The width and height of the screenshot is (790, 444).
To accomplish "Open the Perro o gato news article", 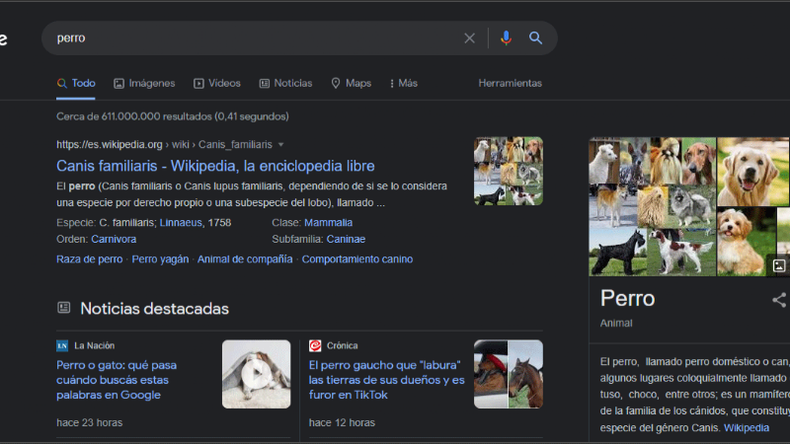I will [116, 380].
